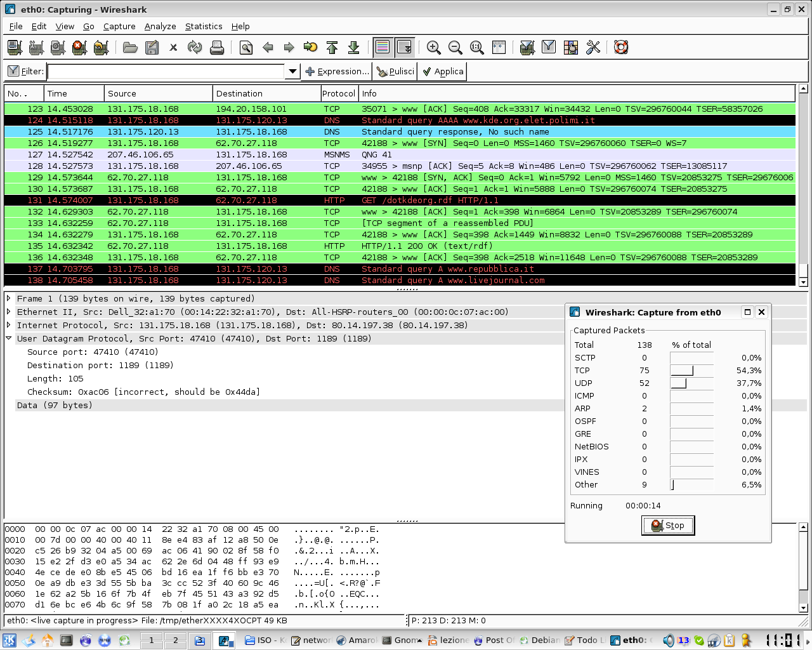
Task: Reset zoom to normal size
Action: [x=477, y=48]
